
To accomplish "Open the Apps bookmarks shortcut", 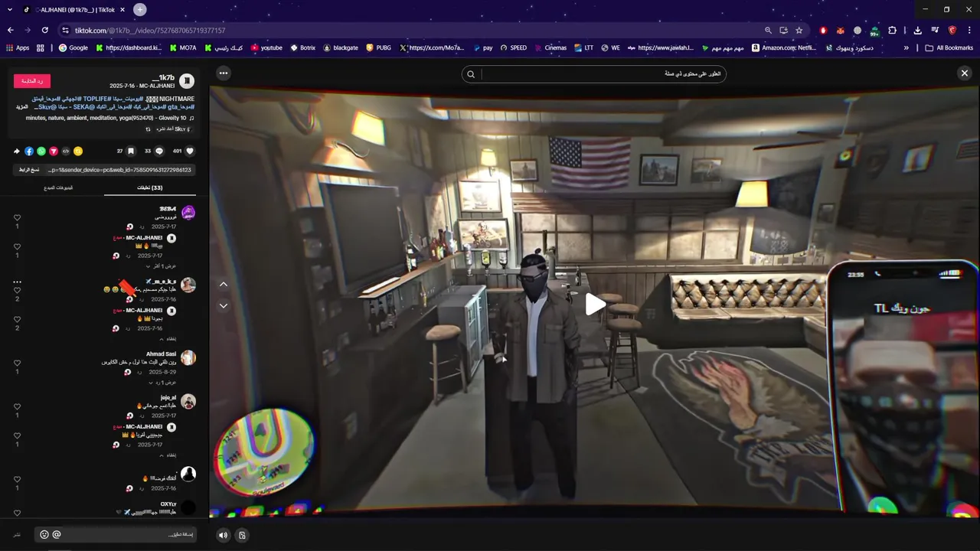I will coord(17,47).
